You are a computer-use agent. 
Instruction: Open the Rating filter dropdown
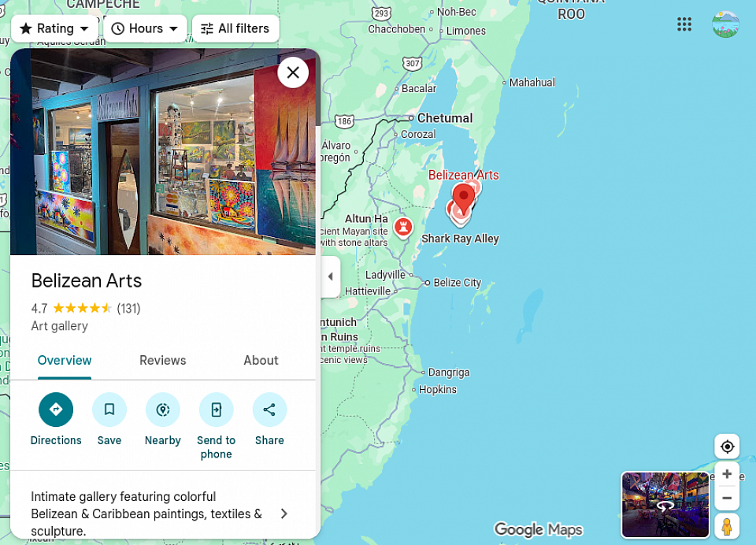(54, 28)
